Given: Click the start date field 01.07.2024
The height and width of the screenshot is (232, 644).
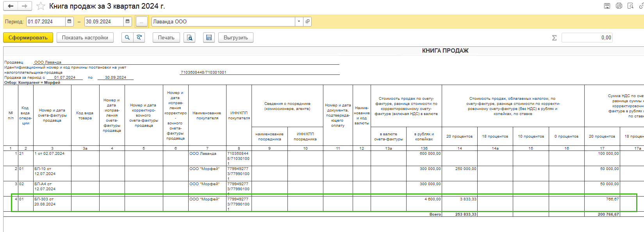Looking at the screenshot, I should pyautogui.click(x=46, y=21).
